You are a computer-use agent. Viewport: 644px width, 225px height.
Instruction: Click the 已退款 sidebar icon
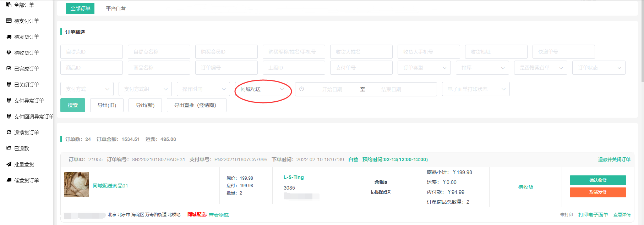9,148
